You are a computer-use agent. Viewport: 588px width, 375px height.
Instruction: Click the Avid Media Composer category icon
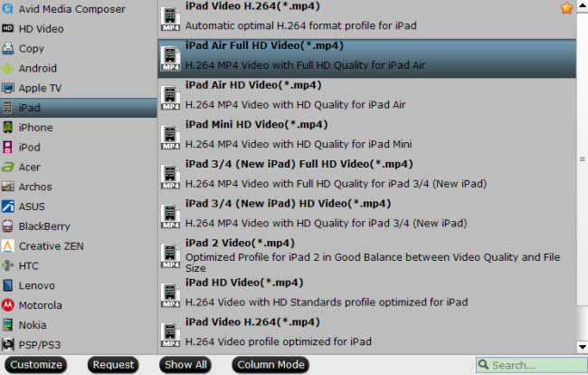(7, 9)
